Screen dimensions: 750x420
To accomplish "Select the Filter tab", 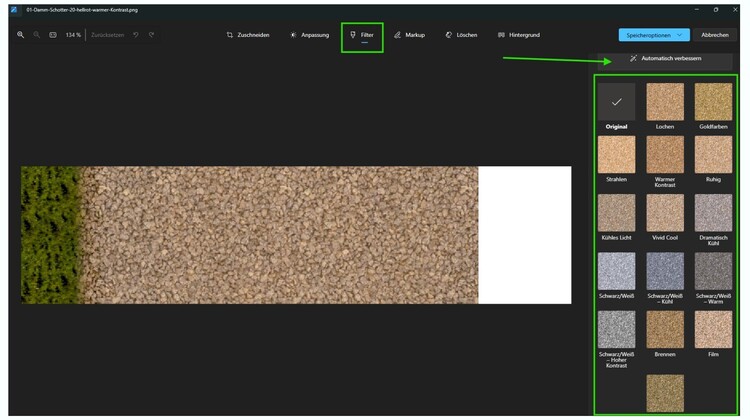I will [362, 35].
